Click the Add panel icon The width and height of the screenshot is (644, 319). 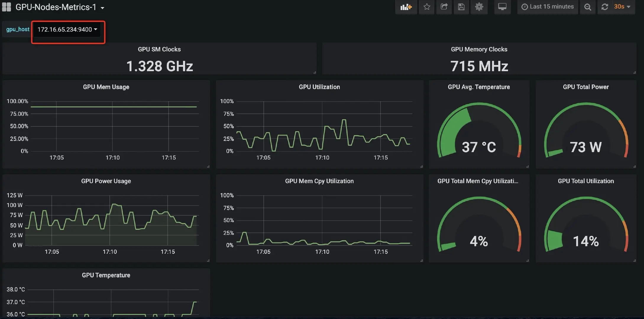click(x=406, y=7)
